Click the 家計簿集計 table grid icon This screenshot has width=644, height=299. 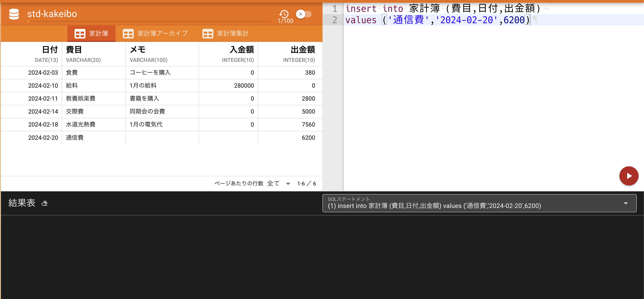click(x=208, y=33)
